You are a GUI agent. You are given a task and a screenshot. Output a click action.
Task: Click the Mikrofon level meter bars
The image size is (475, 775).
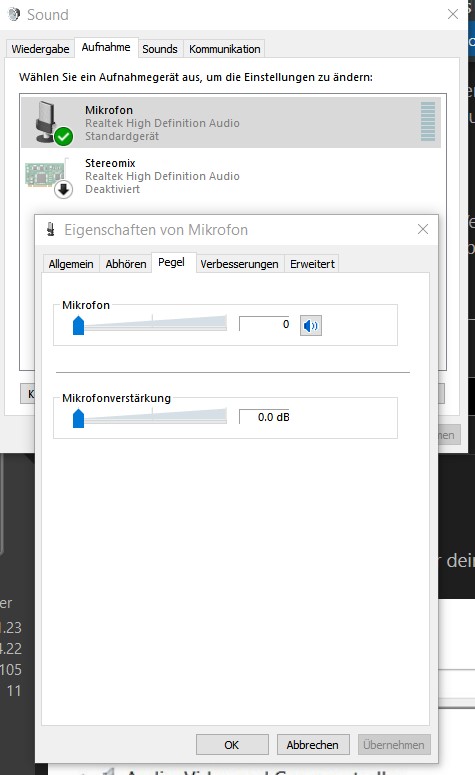coord(428,122)
